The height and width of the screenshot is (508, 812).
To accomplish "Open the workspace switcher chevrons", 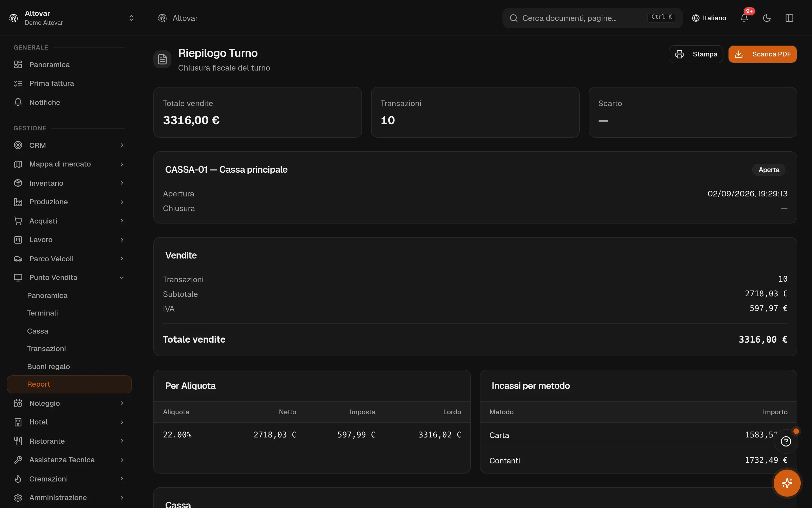I will coord(131,18).
